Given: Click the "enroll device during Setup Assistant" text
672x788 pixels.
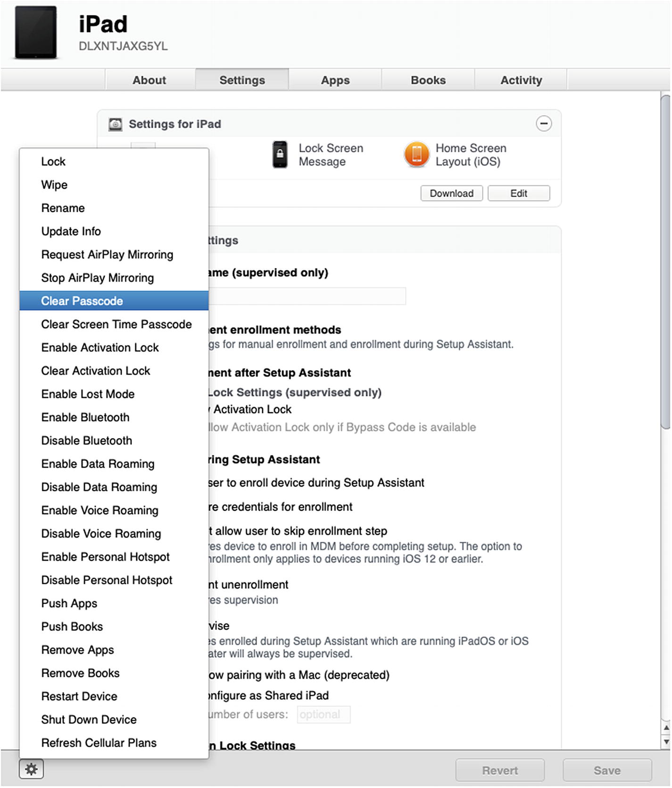Looking at the screenshot, I should pyautogui.click(x=332, y=483).
